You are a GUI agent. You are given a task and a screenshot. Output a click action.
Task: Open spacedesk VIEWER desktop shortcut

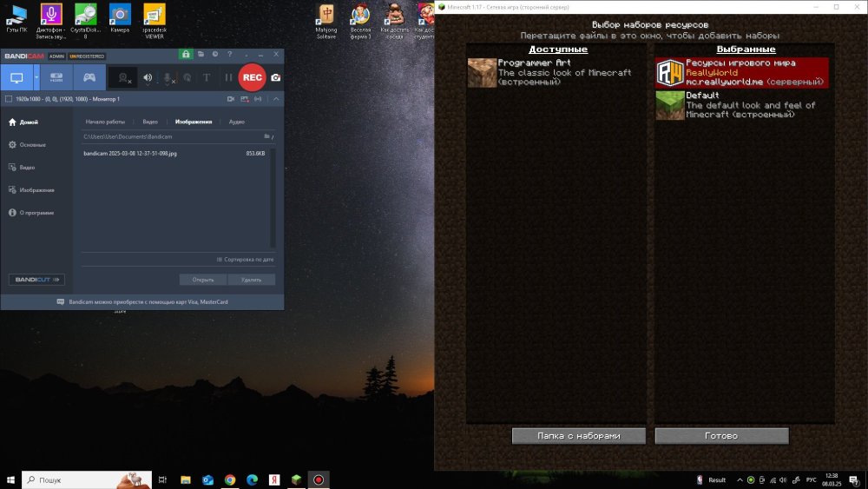coord(155,21)
